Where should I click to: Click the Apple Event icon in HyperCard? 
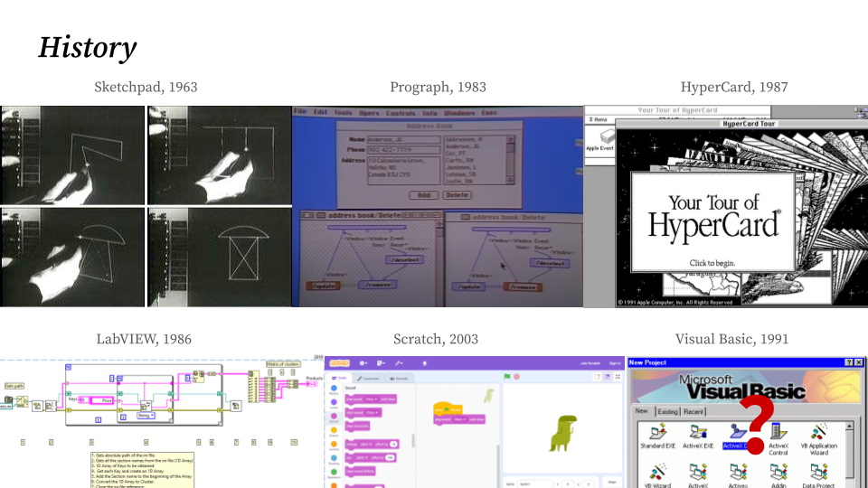click(x=599, y=137)
